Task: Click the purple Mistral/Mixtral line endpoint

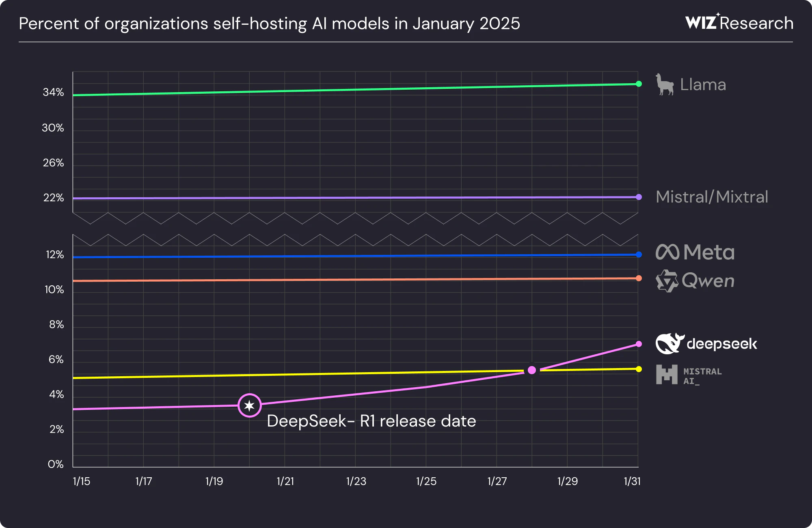Action: pos(639,197)
